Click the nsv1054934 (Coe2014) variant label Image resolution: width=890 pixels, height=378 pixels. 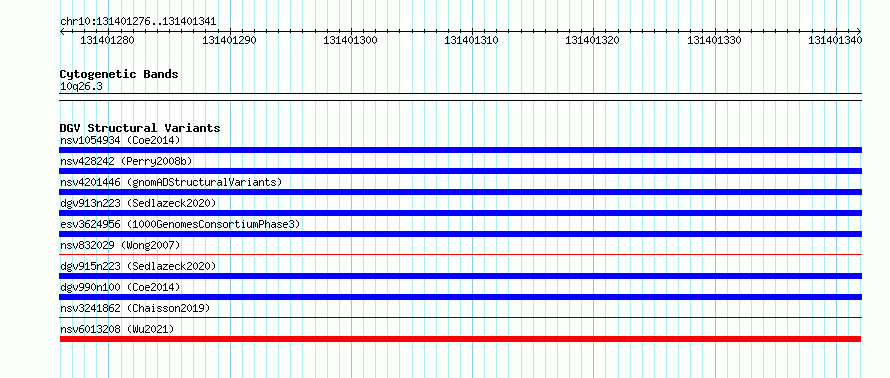[120, 140]
